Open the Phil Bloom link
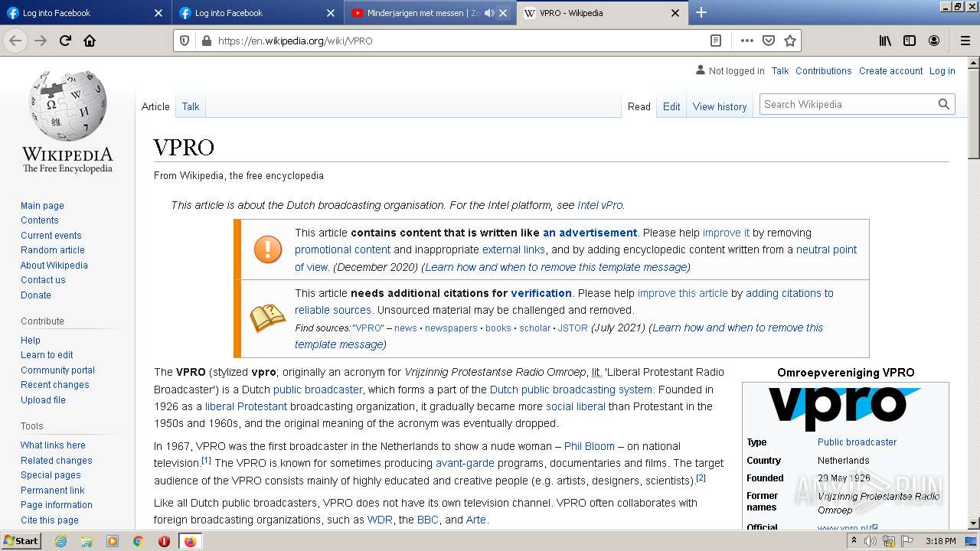The image size is (980, 551). click(589, 446)
